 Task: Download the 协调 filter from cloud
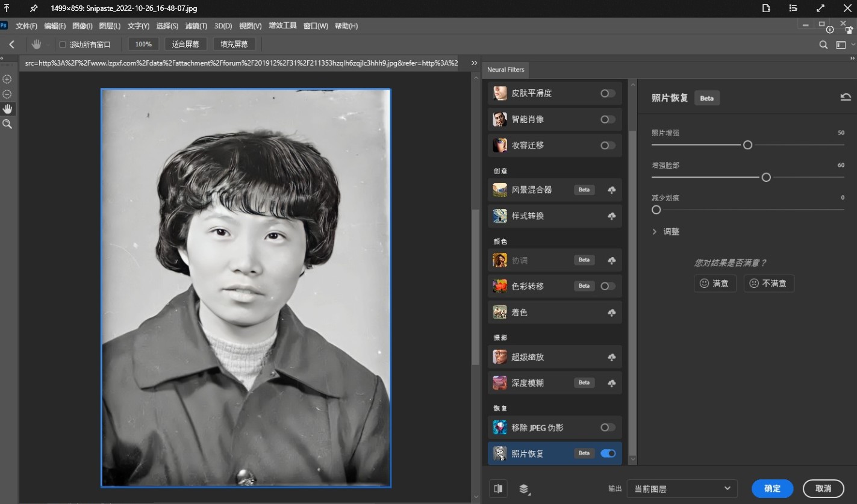612,260
